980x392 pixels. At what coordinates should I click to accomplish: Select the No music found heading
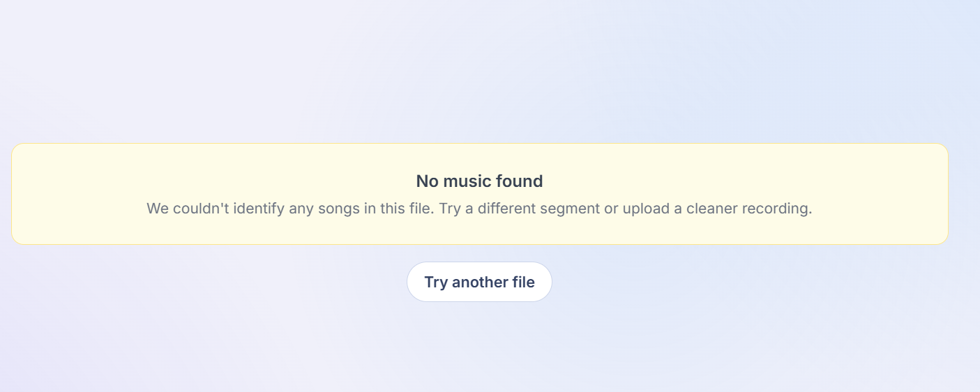(x=479, y=181)
